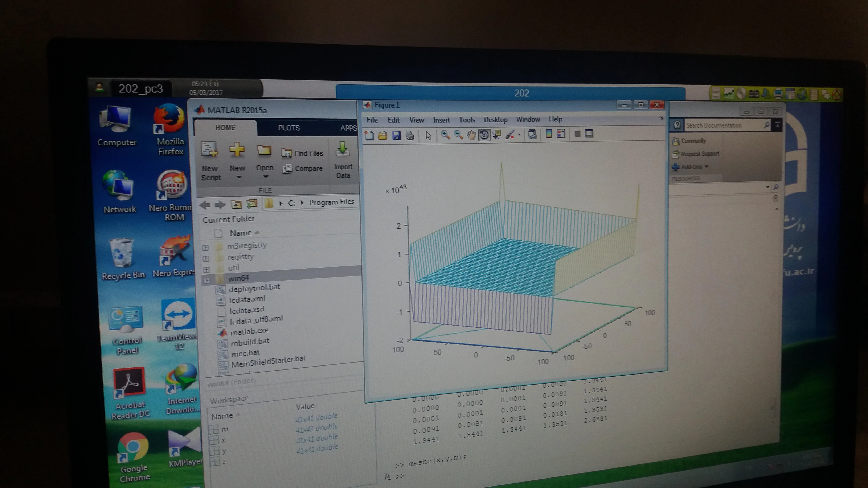868x488 pixels.
Task: Expand the m3iregistry folder node
Action: (206, 247)
